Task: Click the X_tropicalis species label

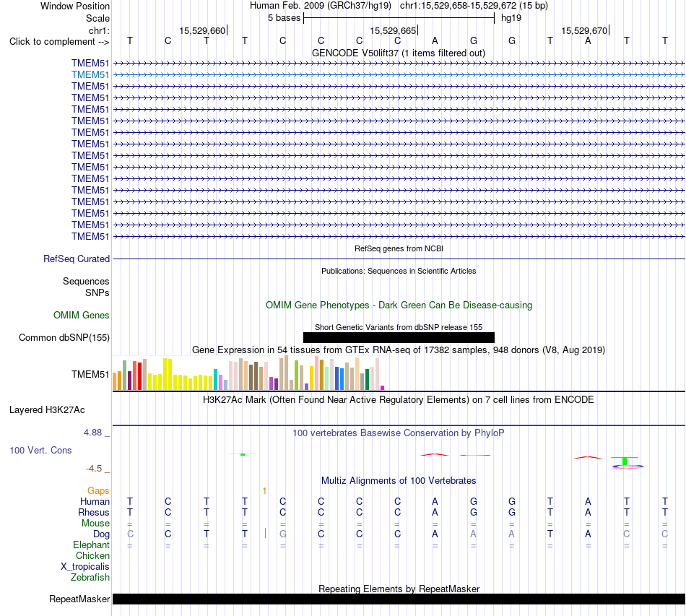Action: [85, 567]
